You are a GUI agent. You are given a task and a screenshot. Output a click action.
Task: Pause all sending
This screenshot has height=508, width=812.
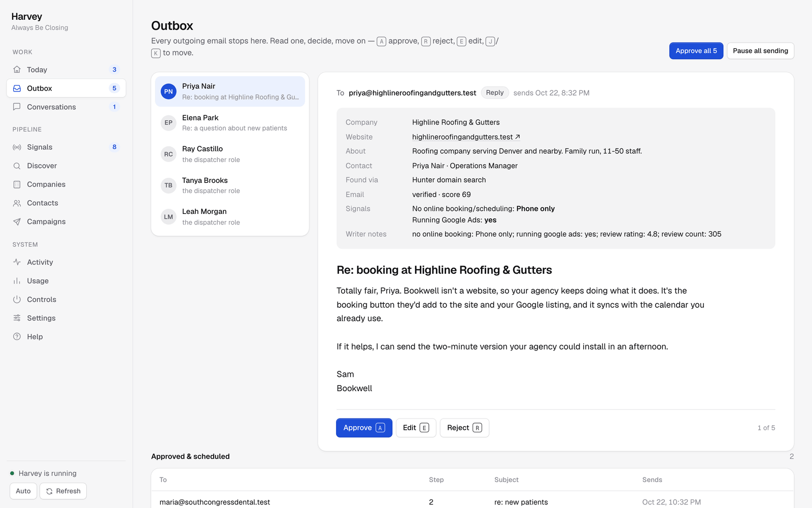coord(760,51)
